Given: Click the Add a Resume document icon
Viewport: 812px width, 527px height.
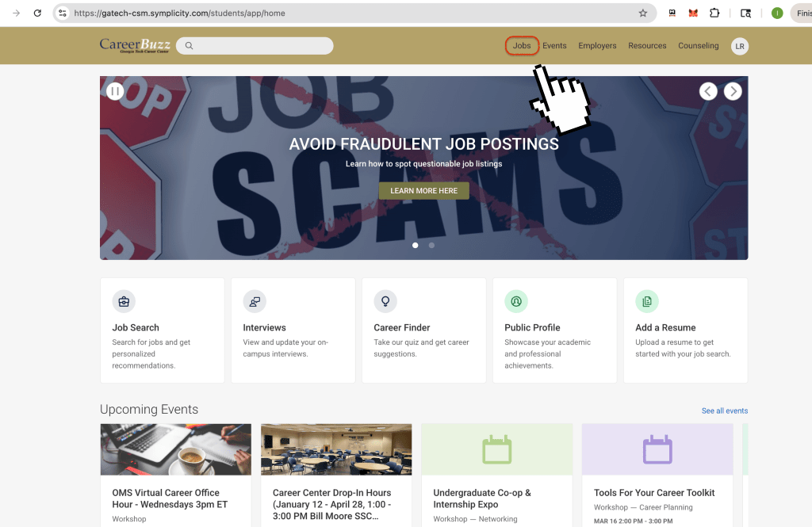Looking at the screenshot, I should click(x=647, y=301).
